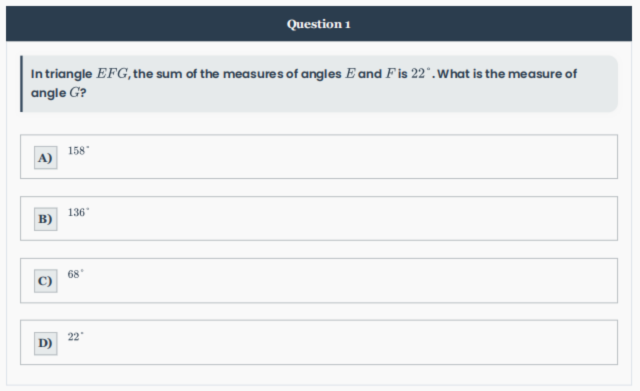This screenshot has height=391, width=640.
Task: Select the D) answer choice badge
Action: pos(46,343)
